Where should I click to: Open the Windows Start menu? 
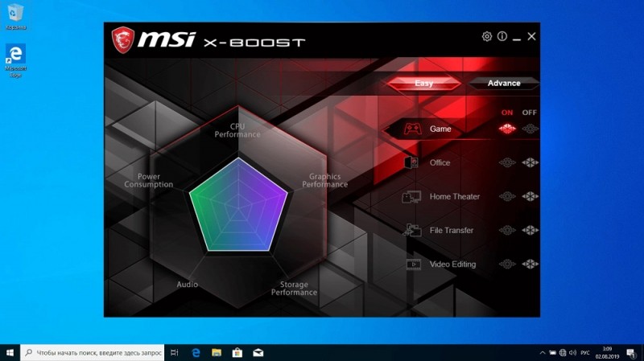click(x=10, y=353)
